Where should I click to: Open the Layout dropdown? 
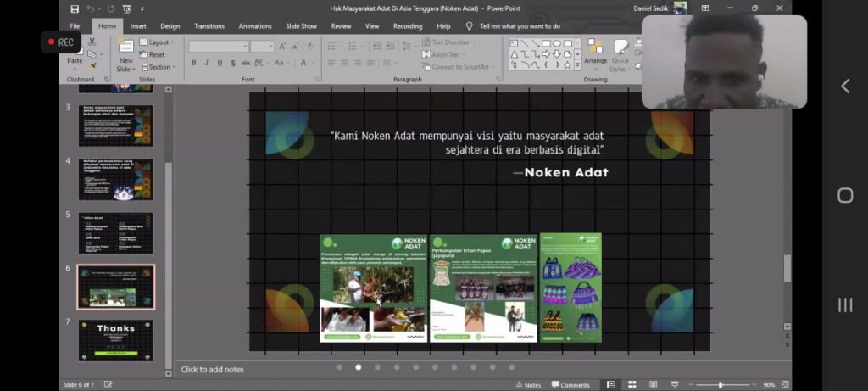157,42
